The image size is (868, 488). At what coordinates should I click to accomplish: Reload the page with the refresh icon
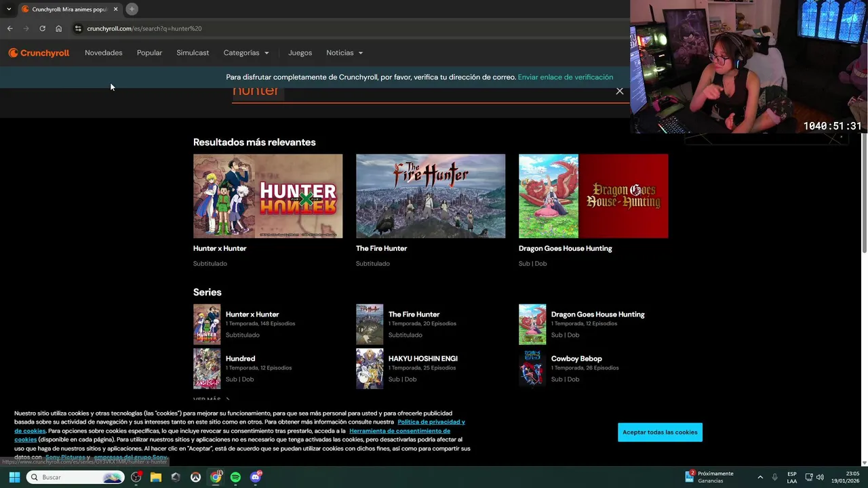click(42, 28)
